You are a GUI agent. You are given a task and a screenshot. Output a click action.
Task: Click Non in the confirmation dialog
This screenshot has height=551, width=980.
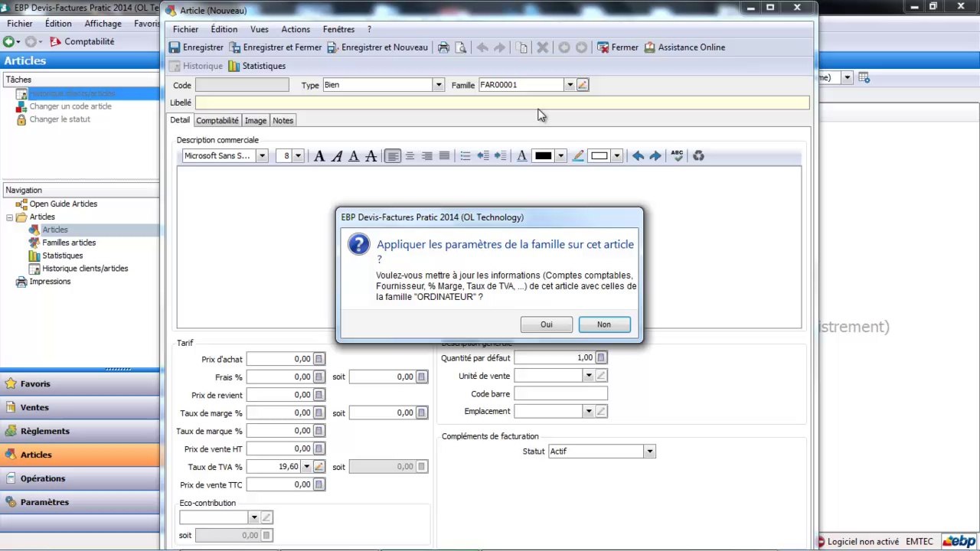click(x=604, y=324)
